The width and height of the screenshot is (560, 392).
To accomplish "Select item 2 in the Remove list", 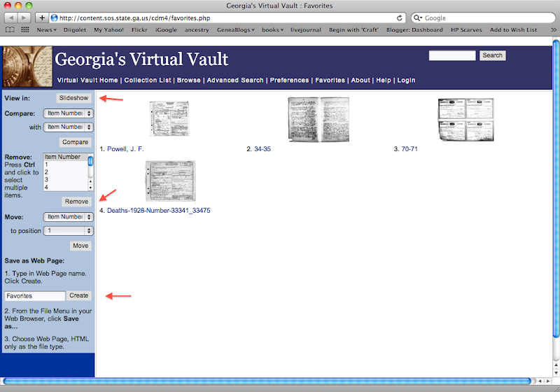I will [65, 172].
